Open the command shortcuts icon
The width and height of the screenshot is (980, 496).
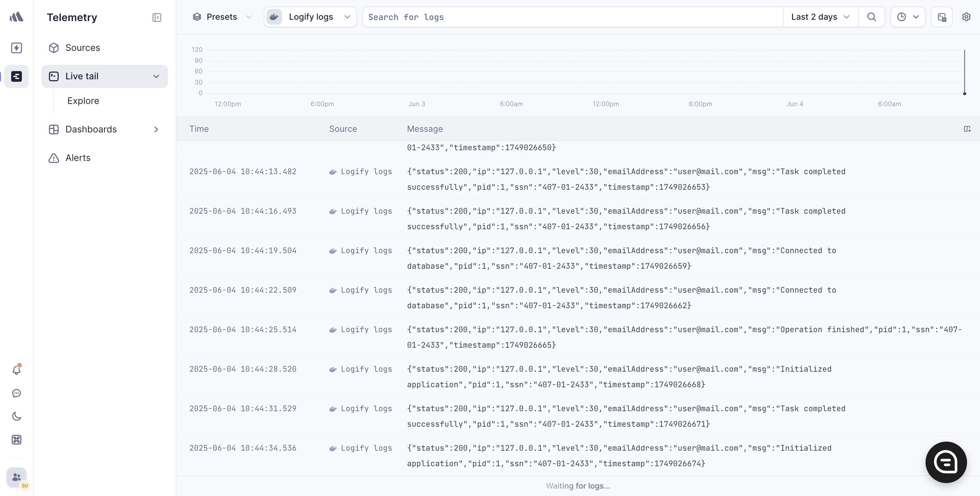pos(16,440)
